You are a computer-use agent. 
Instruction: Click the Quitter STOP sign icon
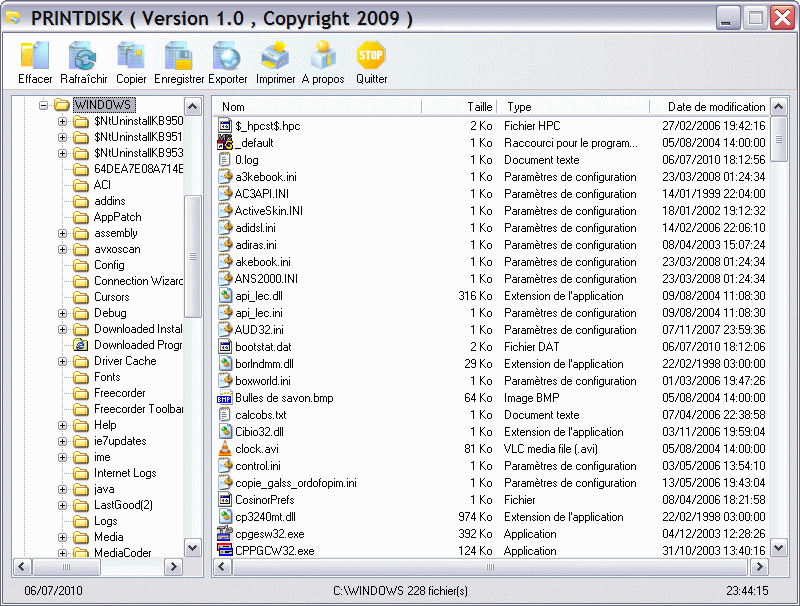371,55
